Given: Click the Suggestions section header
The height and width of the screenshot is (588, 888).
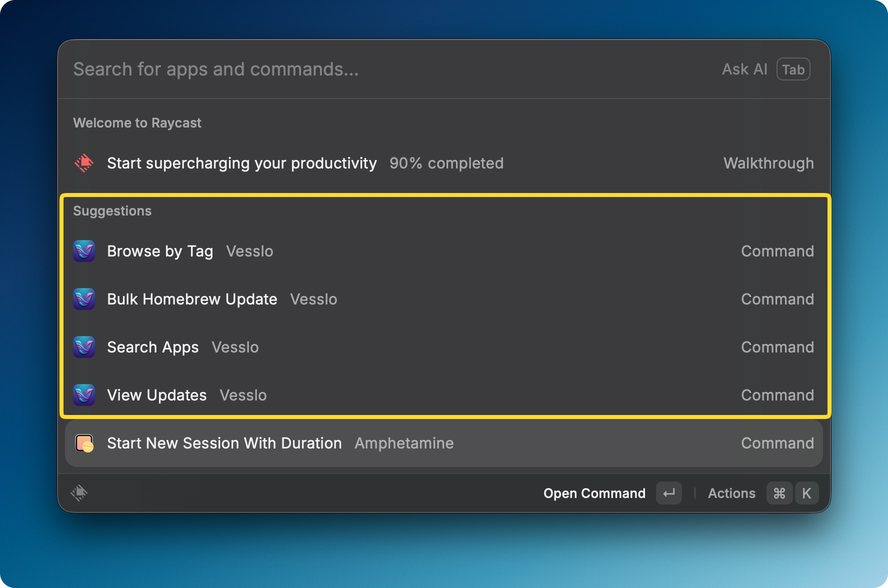Looking at the screenshot, I should tap(112, 211).
